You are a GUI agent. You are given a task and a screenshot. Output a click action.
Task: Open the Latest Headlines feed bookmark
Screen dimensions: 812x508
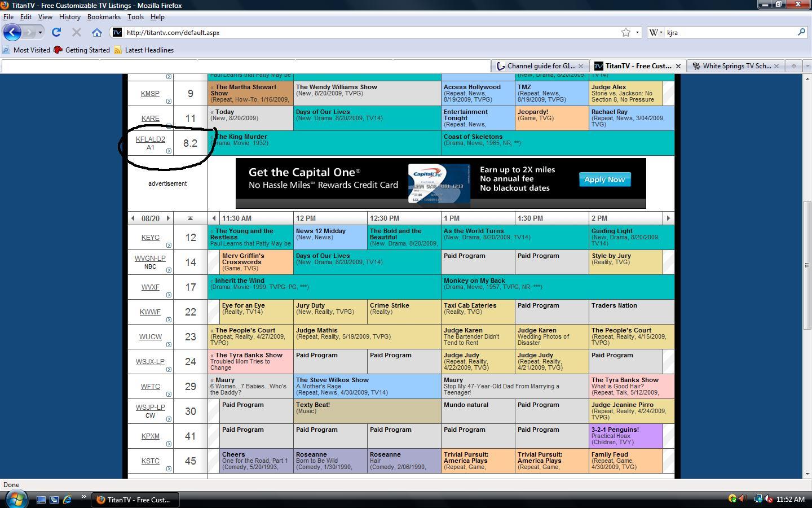click(144, 50)
